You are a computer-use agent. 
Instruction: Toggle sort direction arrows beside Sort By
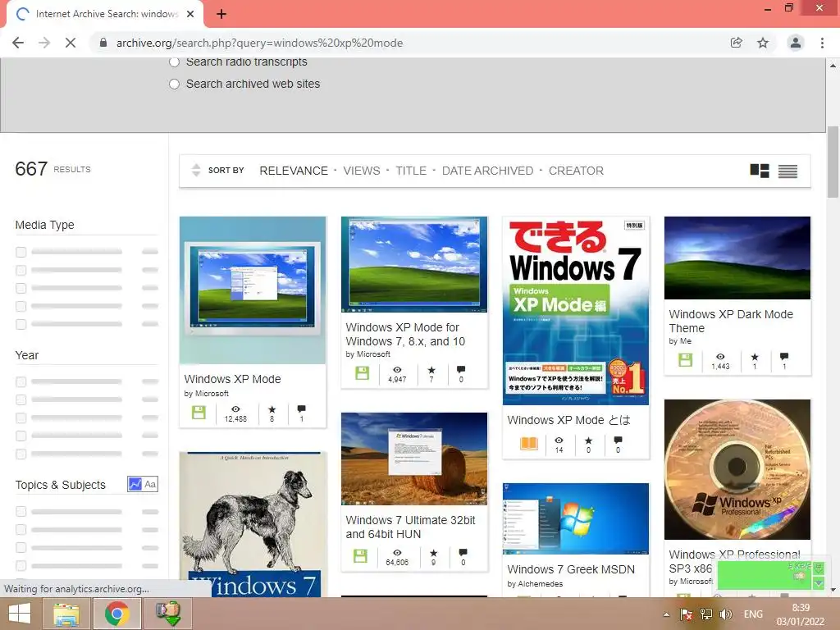click(196, 171)
